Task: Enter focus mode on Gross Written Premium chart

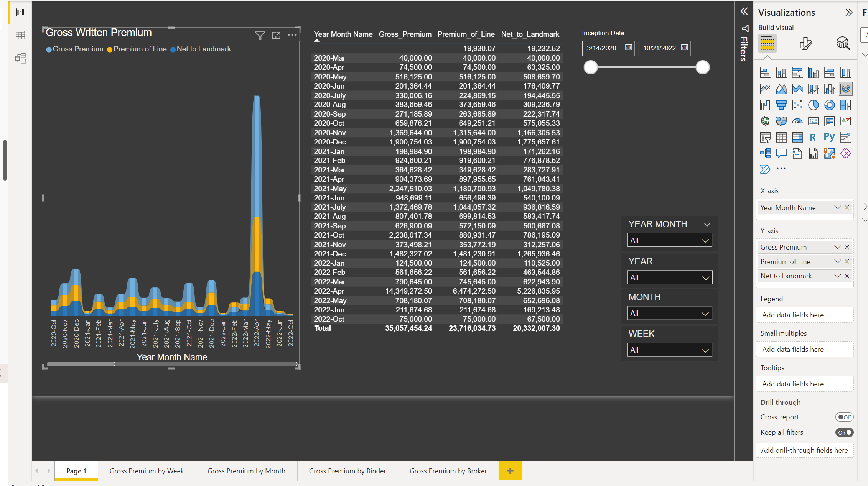Action: 276,35
